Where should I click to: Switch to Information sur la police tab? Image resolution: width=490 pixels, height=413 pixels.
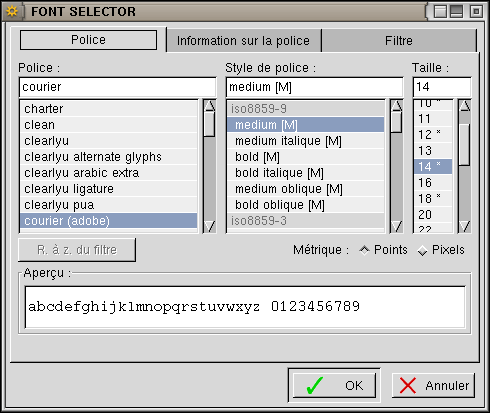coord(243,41)
